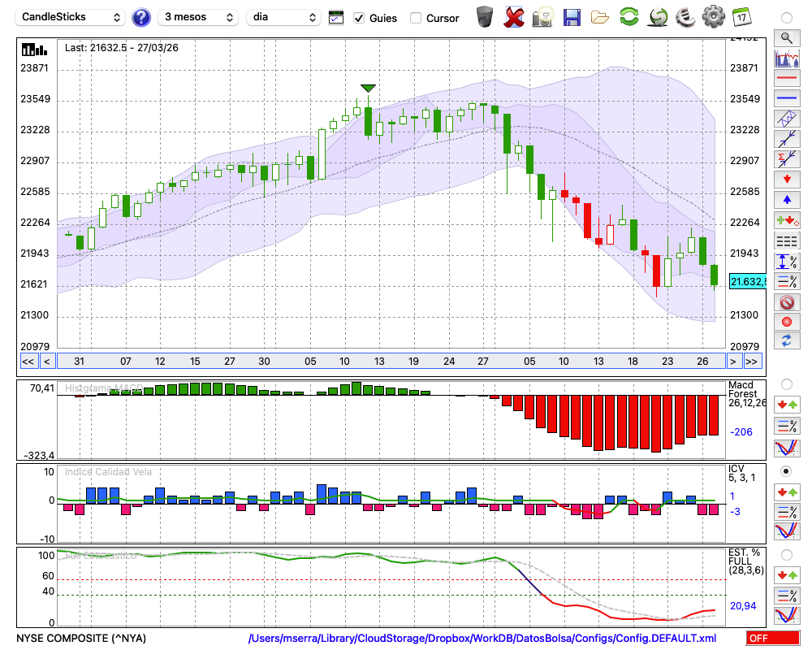This screenshot has width=812, height=650.
Task: Click the Last: 21632.5 - 27/03/26 text
Action: pyautogui.click(x=122, y=48)
